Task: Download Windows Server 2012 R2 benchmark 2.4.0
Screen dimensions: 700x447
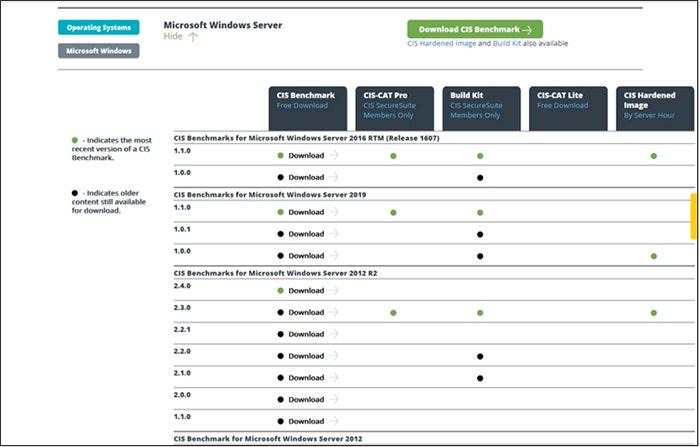Action: [x=306, y=291]
